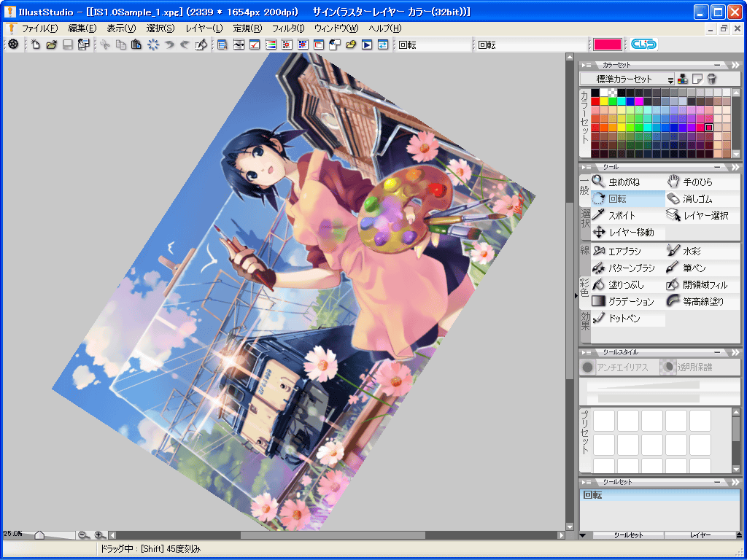Image resolution: width=747 pixels, height=560 pixels.
Task: Click the color set import icon
Action: click(x=683, y=79)
